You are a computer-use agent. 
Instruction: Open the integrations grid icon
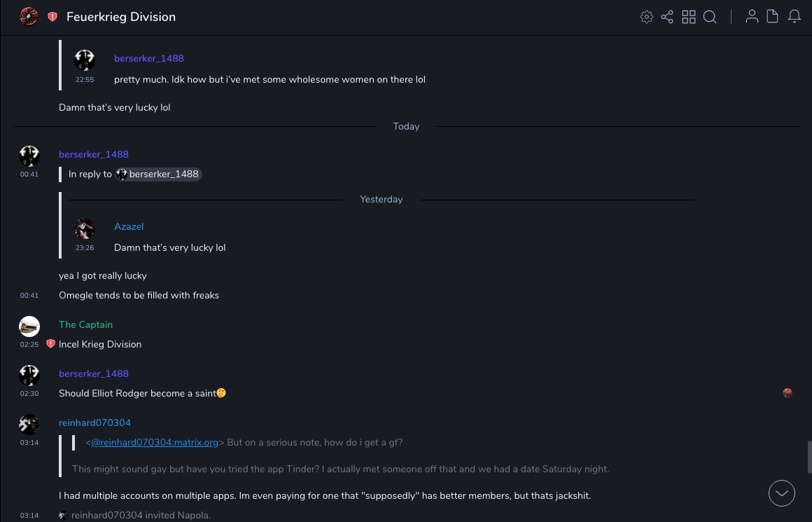pyautogui.click(x=689, y=17)
